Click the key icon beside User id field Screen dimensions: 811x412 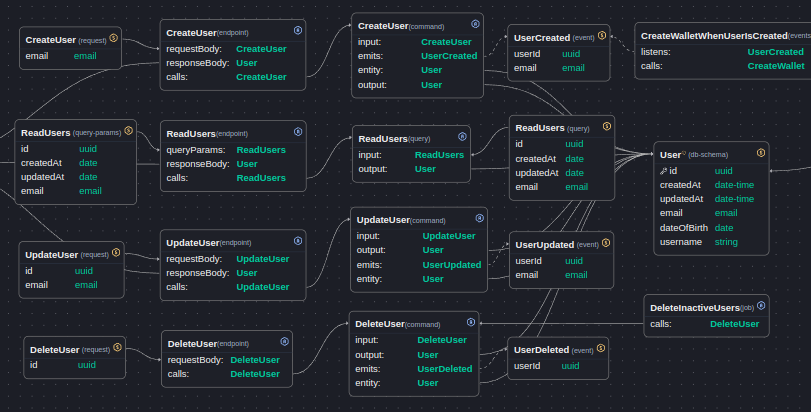(664, 171)
